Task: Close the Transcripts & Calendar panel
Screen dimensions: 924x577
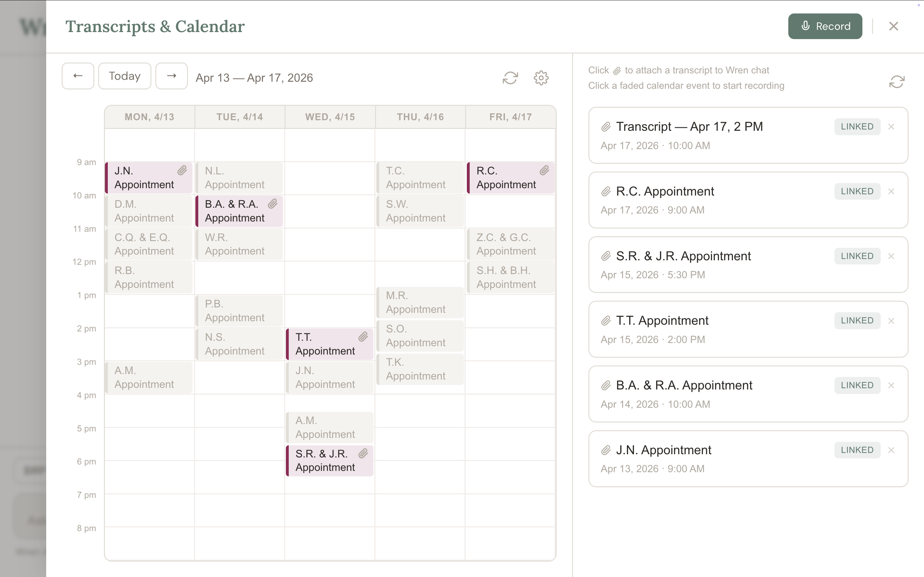Action: pyautogui.click(x=894, y=26)
